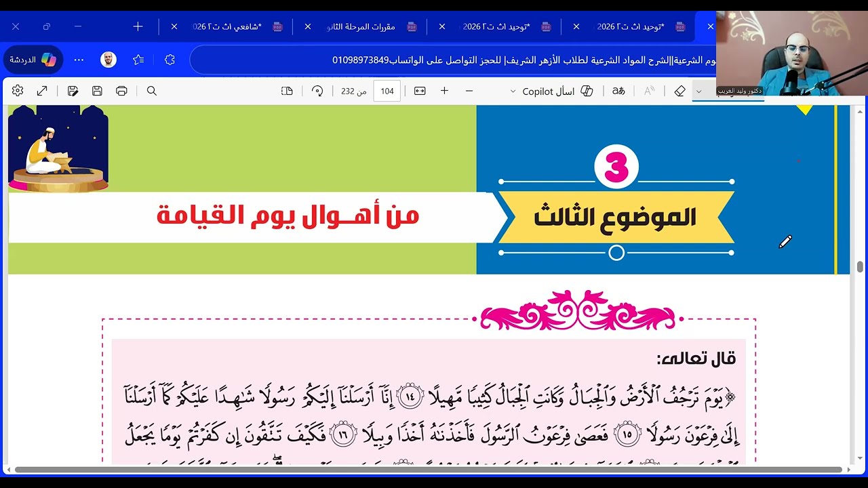Click the vertical scrollbar down arrow

[x=860, y=459]
